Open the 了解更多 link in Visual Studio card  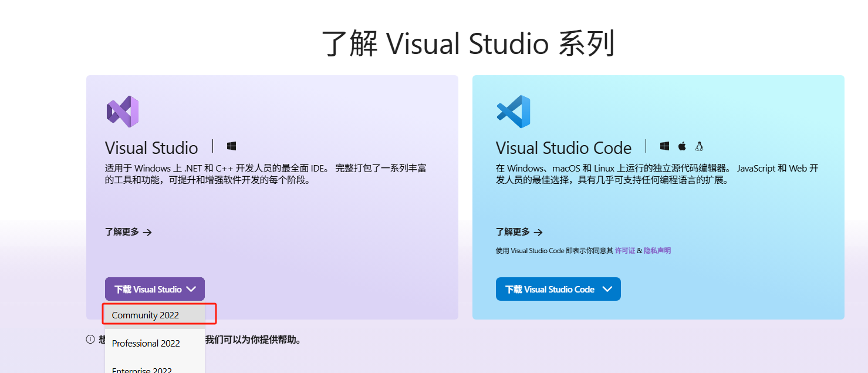click(121, 232)
